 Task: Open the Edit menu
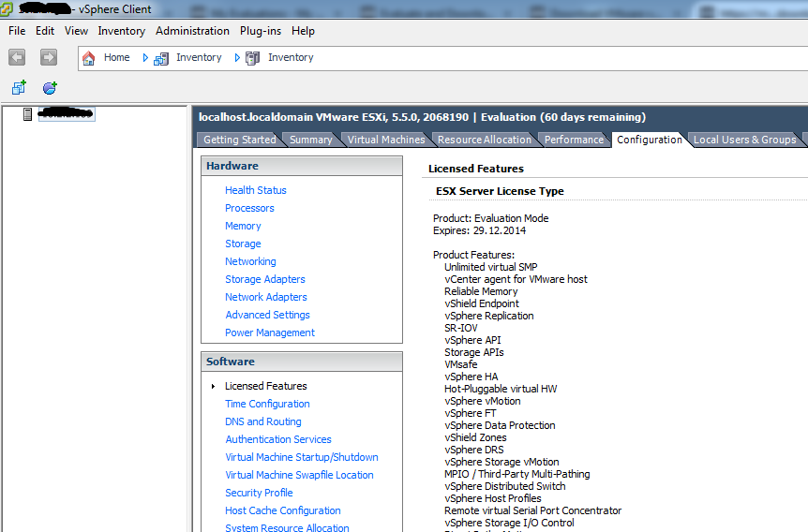click(x=45, y=31)
